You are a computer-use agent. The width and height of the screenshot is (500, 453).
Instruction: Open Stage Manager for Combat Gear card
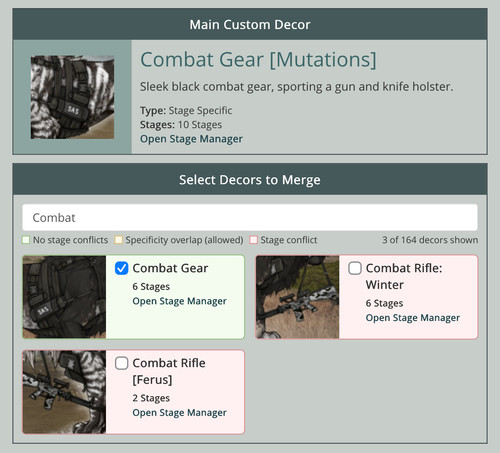click(179, 301)
